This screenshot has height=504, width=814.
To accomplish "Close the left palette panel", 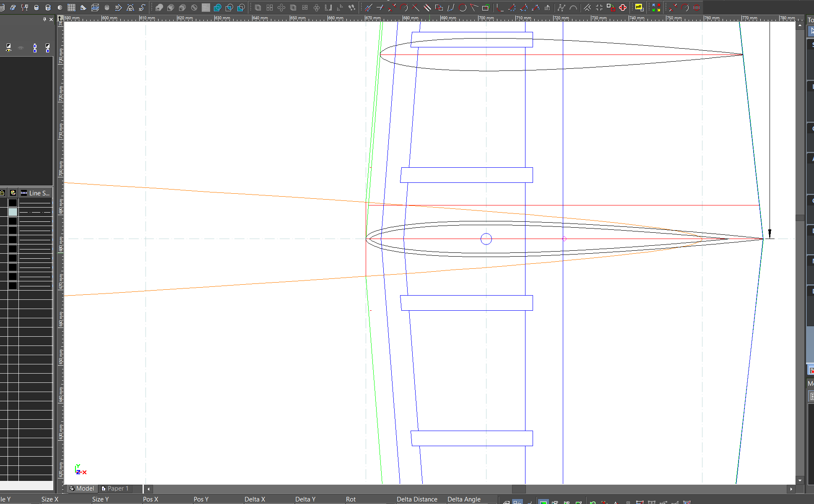I will [x=51, y=19].
